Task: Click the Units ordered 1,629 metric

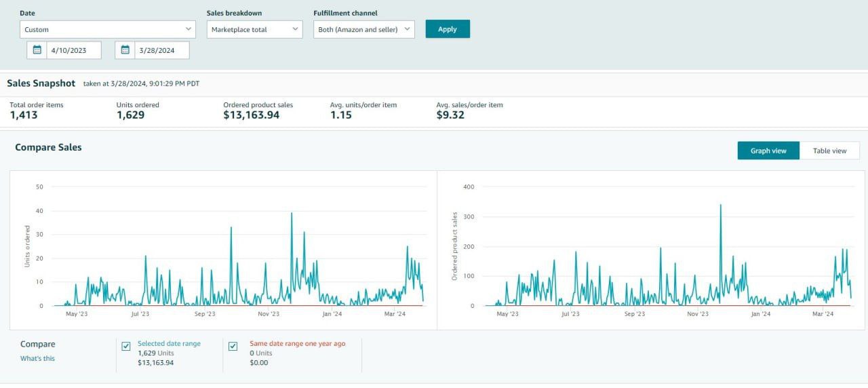Action: click(x=130, y=115)
